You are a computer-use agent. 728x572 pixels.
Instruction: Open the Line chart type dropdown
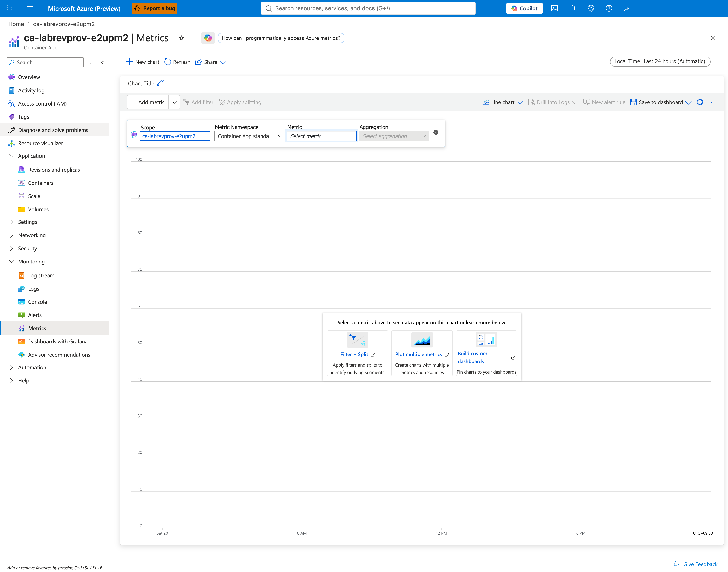click(503, 102)
